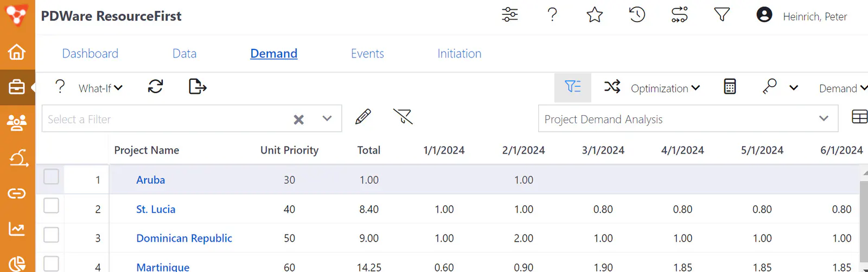Check the St. Lucia row checkbox

pos(51,206)
